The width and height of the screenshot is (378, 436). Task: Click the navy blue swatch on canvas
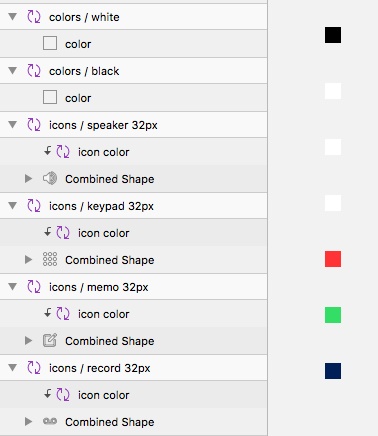(333, 371)
